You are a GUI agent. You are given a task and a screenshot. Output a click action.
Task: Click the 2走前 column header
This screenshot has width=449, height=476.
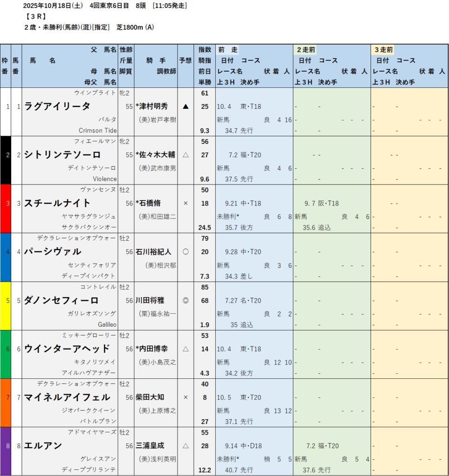(x=306, y=49)
